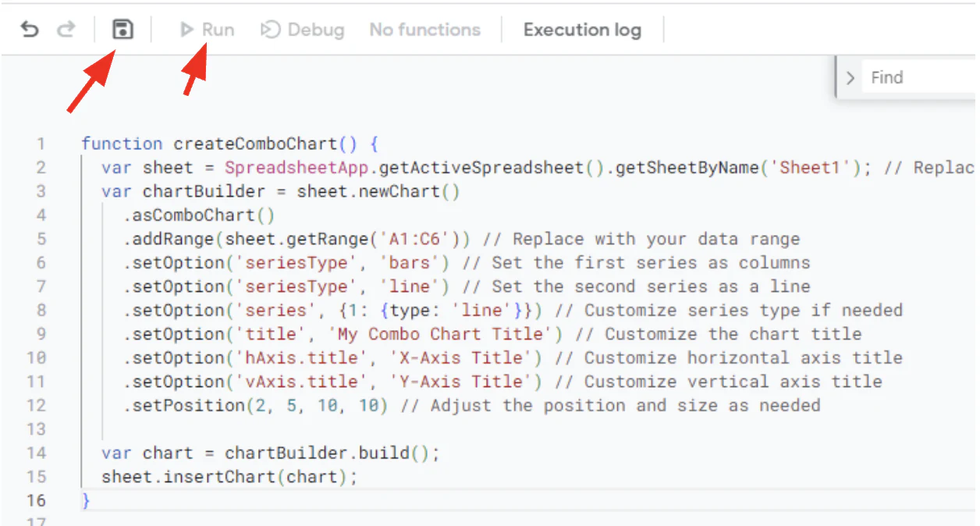This screenshot has height=526, width=980.
Task: Click '.setPosition' on line 12
Action: [x=183, y=406]
